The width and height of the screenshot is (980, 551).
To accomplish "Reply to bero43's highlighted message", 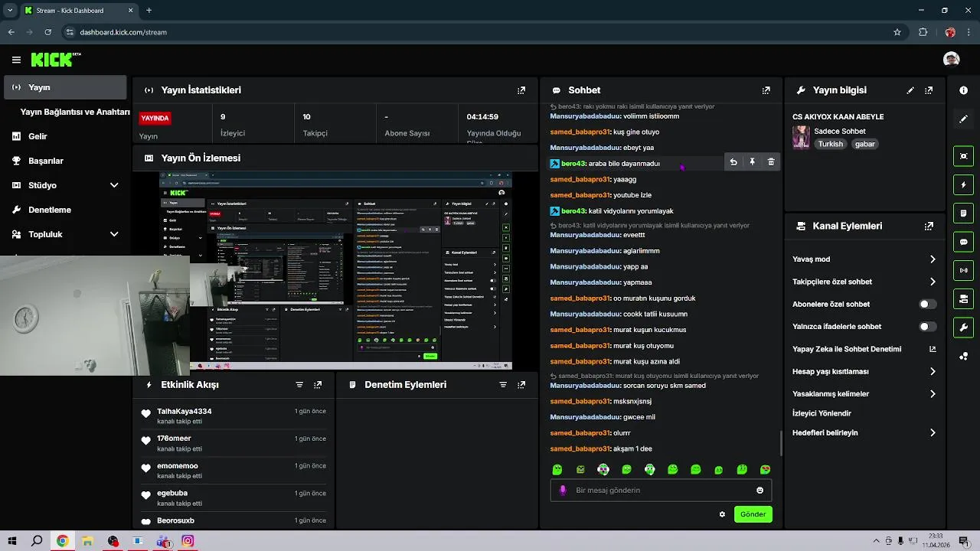I will (x=733, y=162).
